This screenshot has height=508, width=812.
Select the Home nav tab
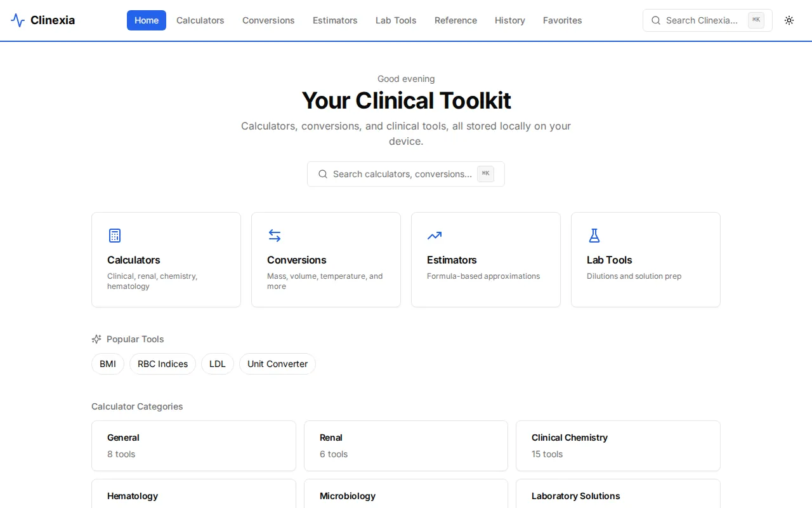coord(147,20)
